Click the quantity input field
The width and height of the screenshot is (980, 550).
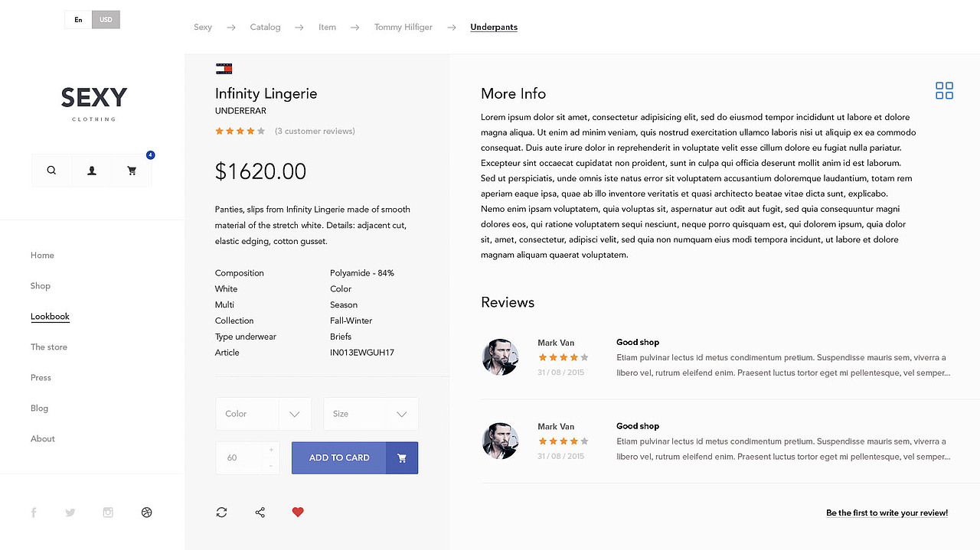(x=237, y=457)
